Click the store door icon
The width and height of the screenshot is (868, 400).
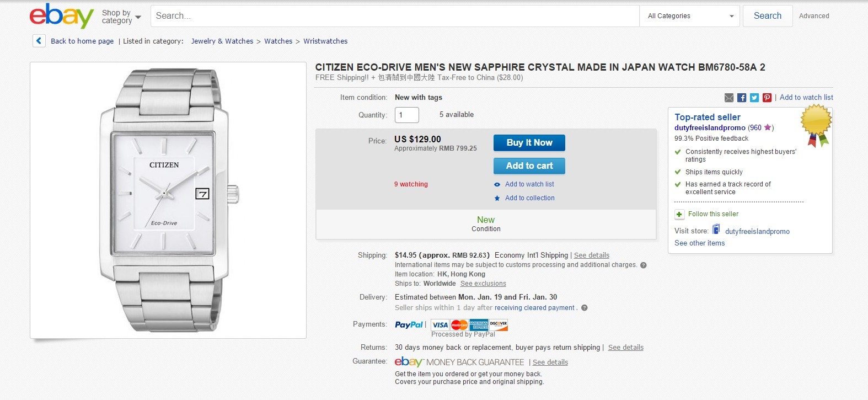[x=716, y=229]
